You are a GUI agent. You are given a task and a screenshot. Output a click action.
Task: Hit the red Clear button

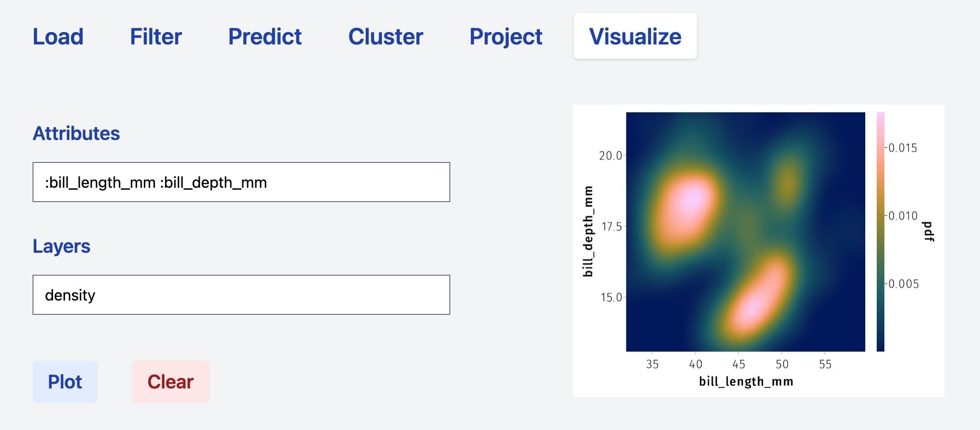(170, 382)
